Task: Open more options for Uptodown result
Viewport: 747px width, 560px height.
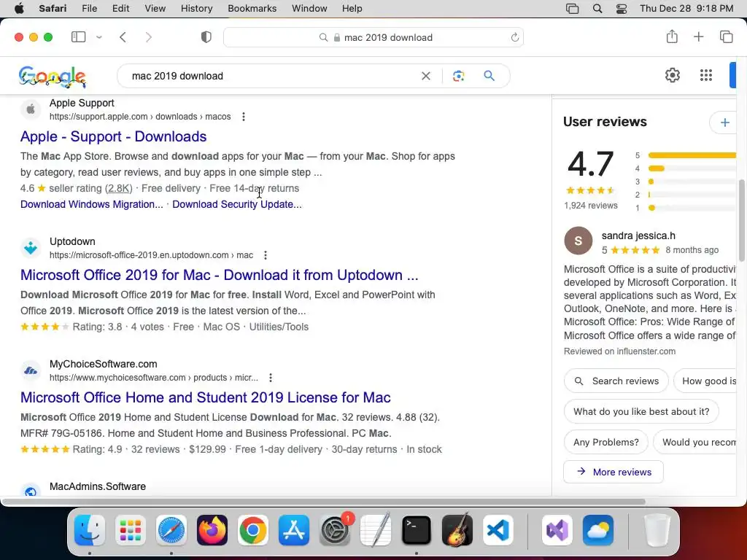Action: (x=266, y=255)
